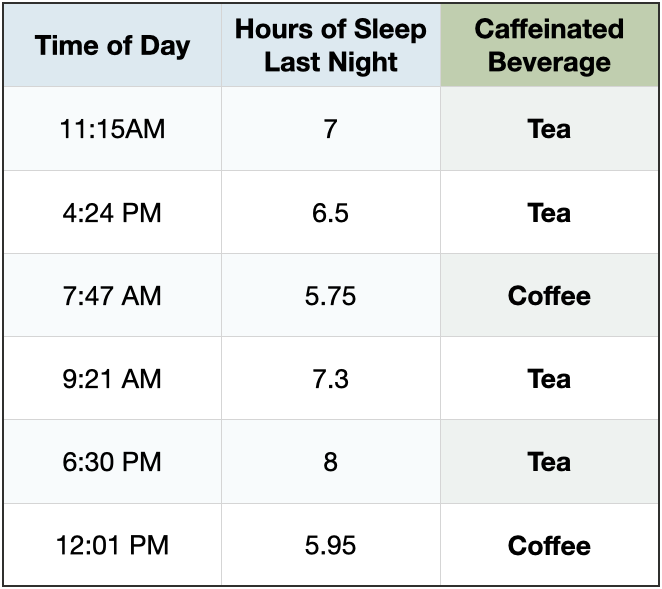Select the 11:15AM time cell
Screen dimensions: 662x589
(x=112, y=129)
